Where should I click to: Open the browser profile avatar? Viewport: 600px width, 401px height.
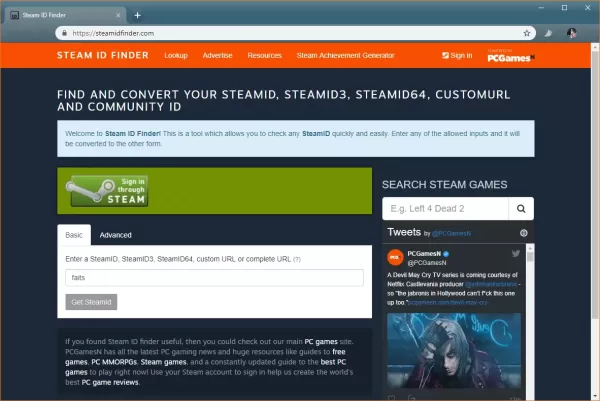coord(572,33)
